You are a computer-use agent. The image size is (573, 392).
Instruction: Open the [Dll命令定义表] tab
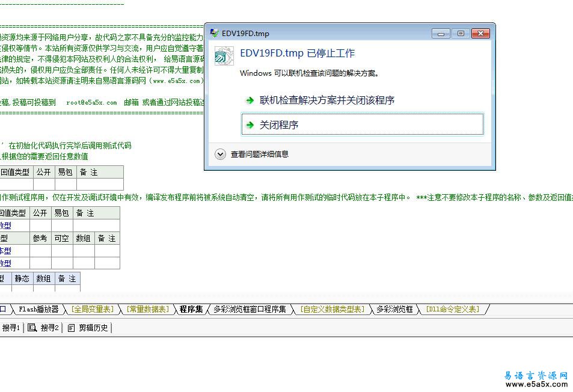452,309
